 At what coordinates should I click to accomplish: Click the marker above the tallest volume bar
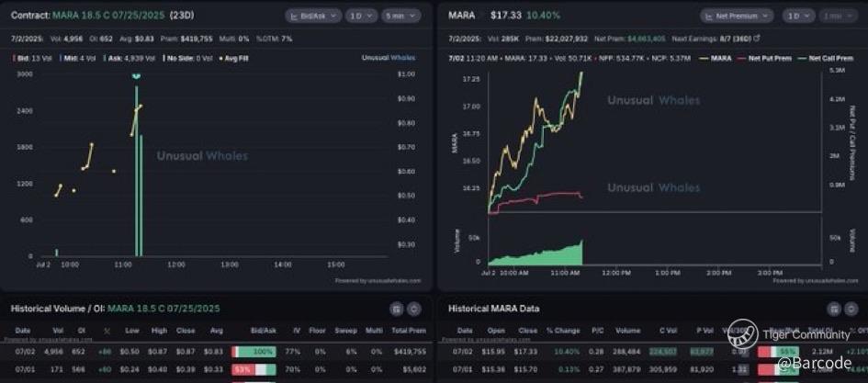point(136,76)
